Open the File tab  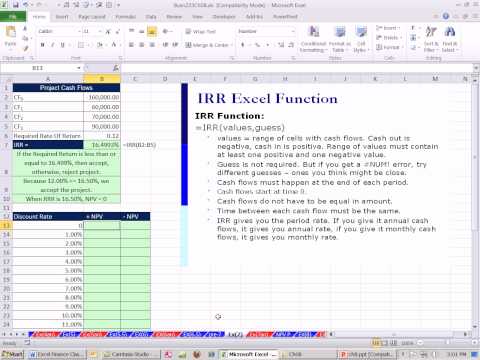tap(13, 16)
